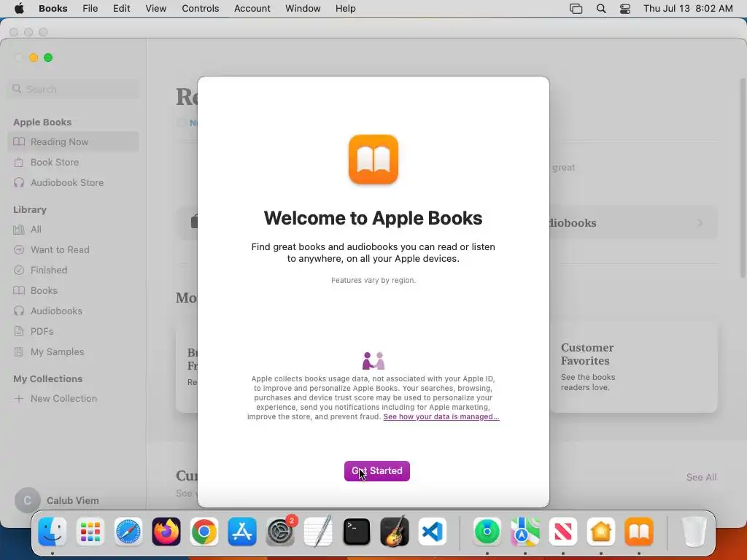Click the date and time in menu bar
The height and width of the screenshot is (560, 747).
[x=688, y=9]
